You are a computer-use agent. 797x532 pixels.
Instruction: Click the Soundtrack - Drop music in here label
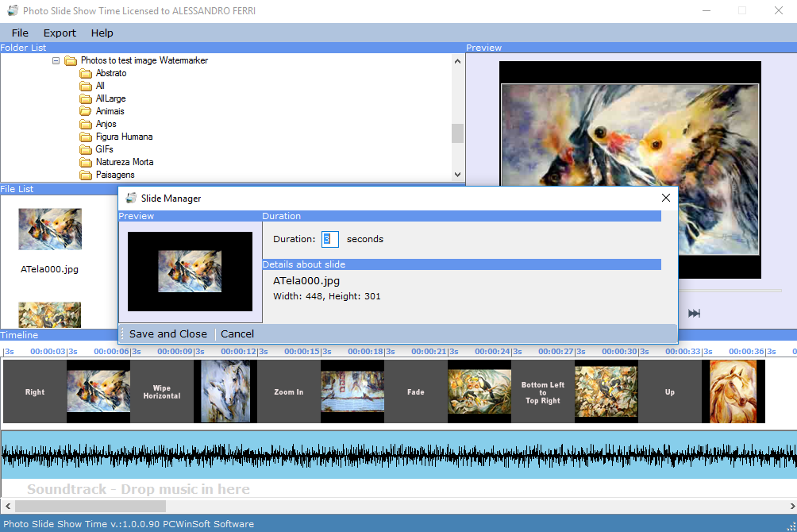[x=138, y=489]
